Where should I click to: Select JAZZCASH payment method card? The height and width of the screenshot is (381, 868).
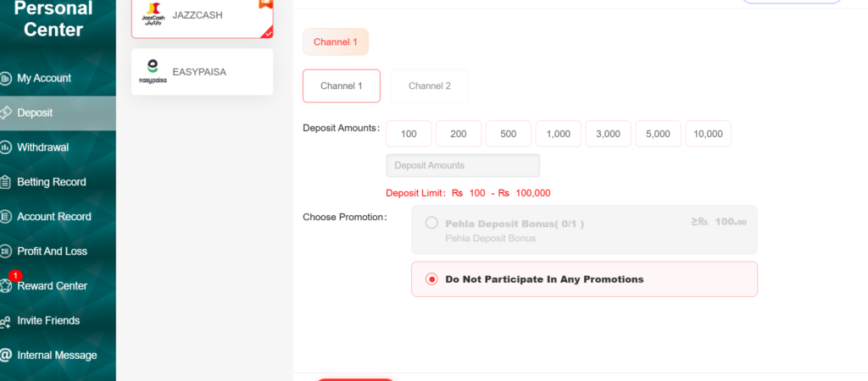click(202, 17)
